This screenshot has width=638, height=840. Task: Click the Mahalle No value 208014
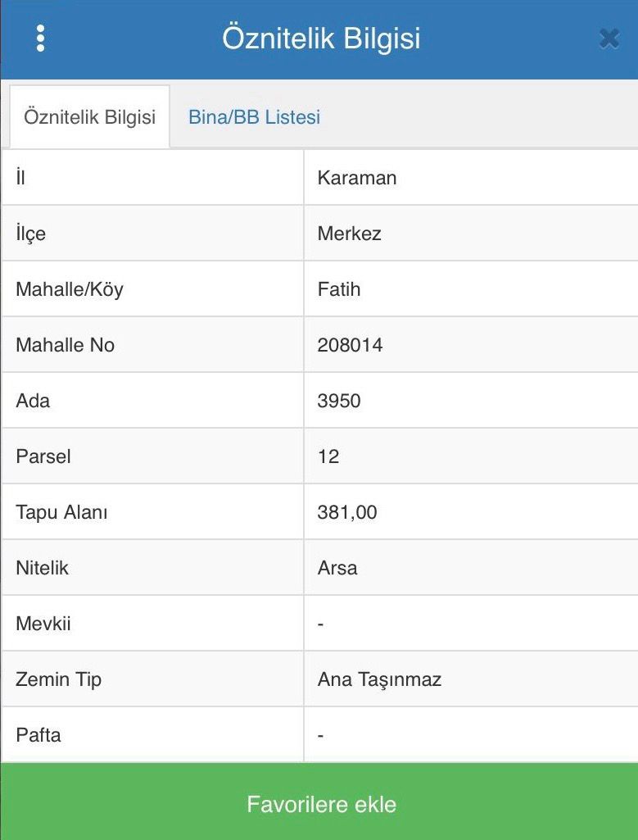(x=352, y=344)
